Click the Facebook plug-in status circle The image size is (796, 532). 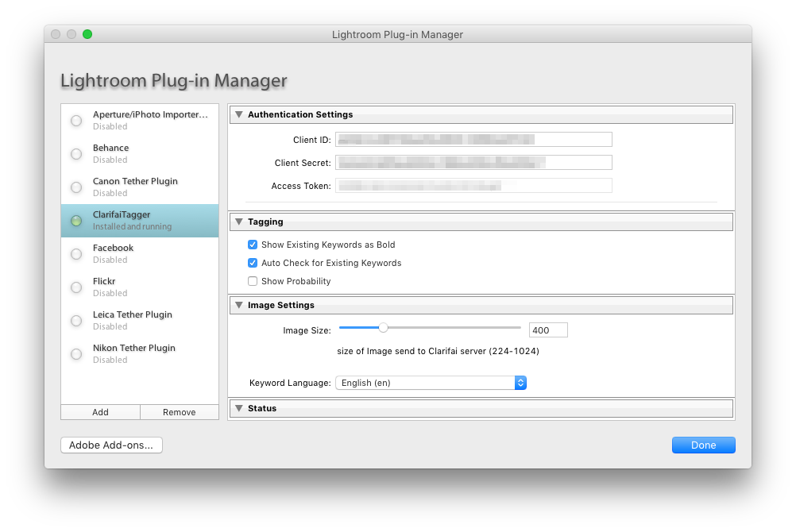tap(76, 254)
